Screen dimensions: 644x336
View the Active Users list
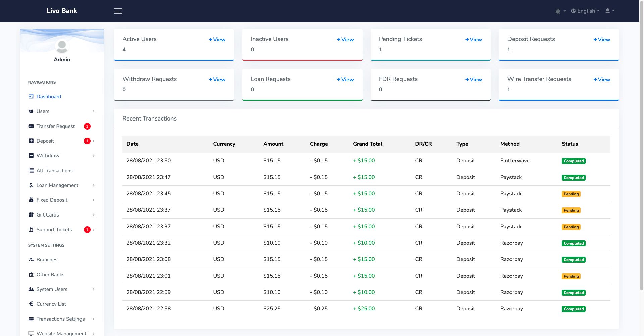click(x=217, y=40)
